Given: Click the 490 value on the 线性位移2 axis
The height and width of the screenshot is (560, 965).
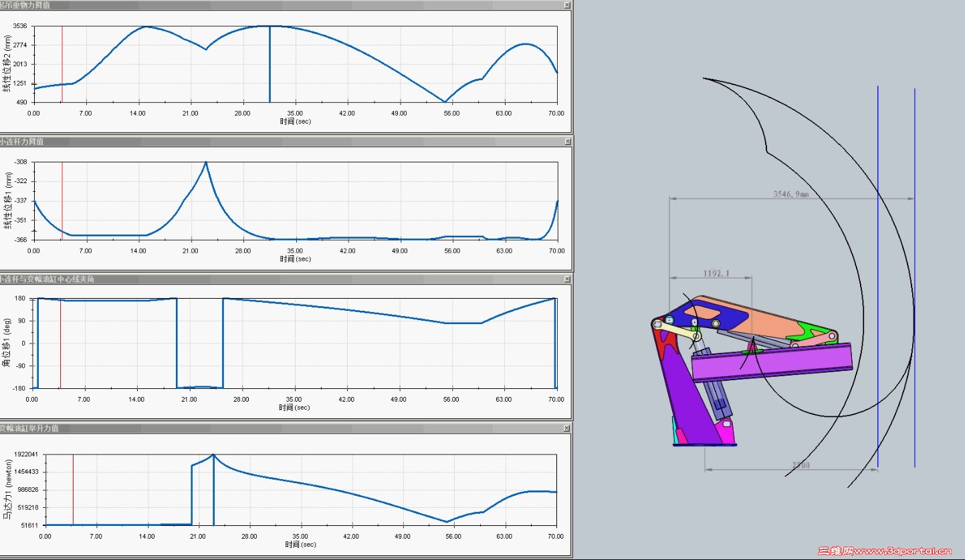Looking at the screenshot, I should pos(23,102).
